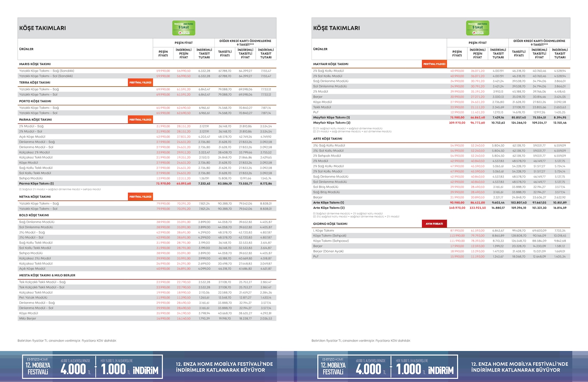The height and width of the screenshot is (382, 588).
Task: Click the 16.990,00 price of Milo Berjer
Action: pyautogui.click(x=163, y=318)
